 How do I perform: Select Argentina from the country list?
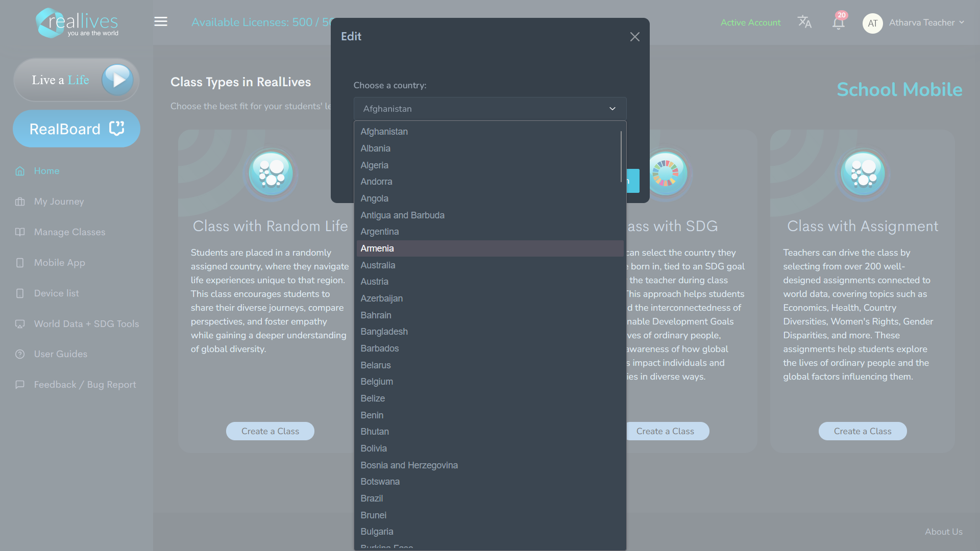(490, 232)
